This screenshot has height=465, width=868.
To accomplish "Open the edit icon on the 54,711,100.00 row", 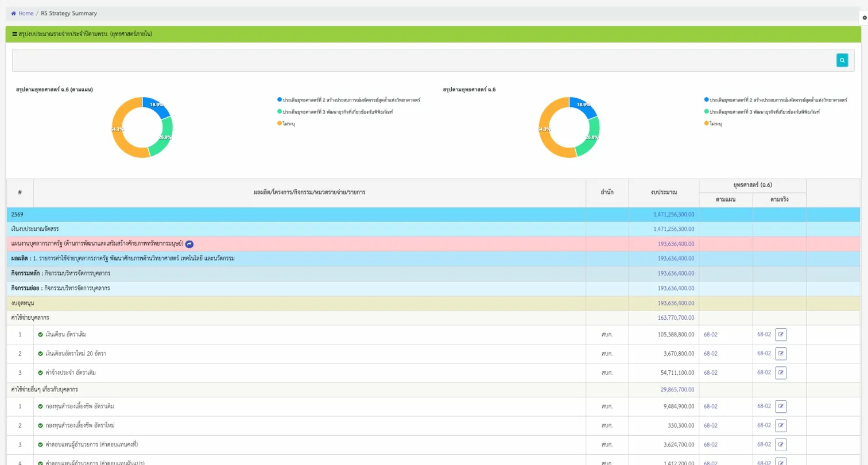I will point(781,373).
